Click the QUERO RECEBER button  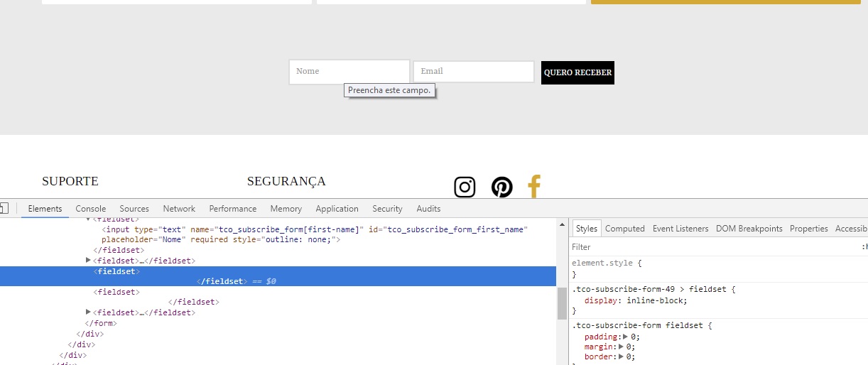point(577,72)
